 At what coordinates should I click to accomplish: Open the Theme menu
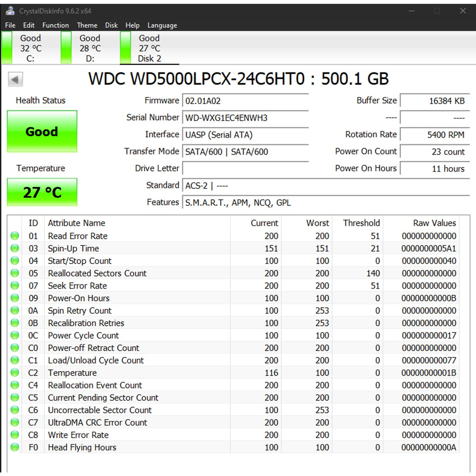click(87, 25)
